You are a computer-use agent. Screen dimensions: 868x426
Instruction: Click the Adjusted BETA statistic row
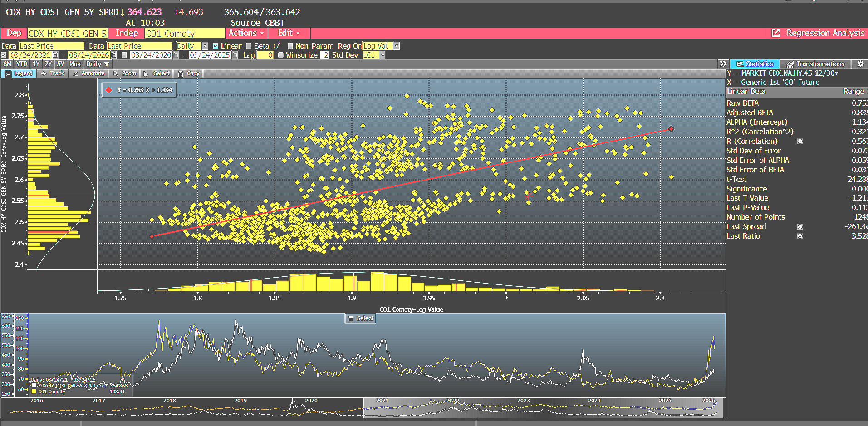[x=797, y=113]
